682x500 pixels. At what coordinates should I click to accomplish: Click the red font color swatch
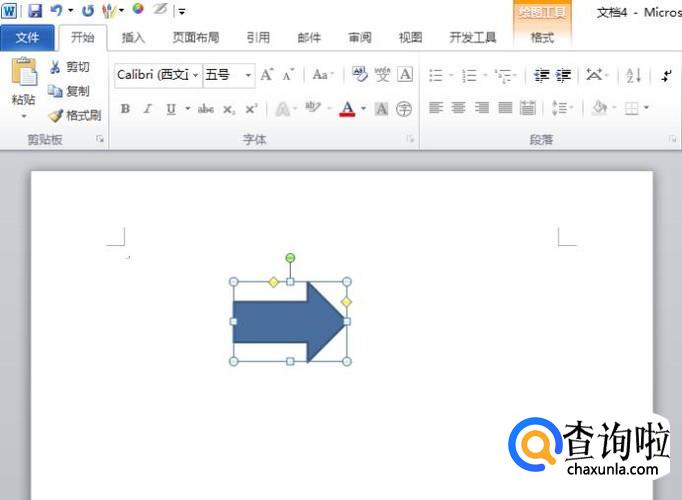[347, 109]
